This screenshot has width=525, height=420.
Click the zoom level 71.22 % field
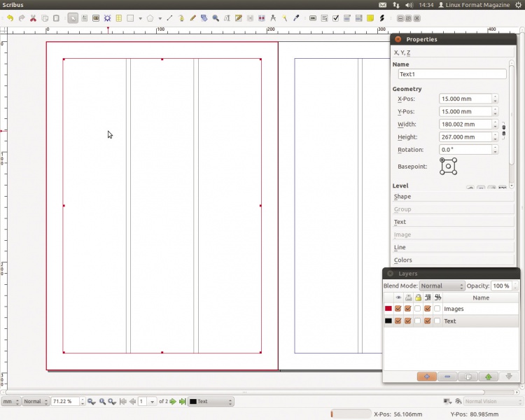click(66, 401)
